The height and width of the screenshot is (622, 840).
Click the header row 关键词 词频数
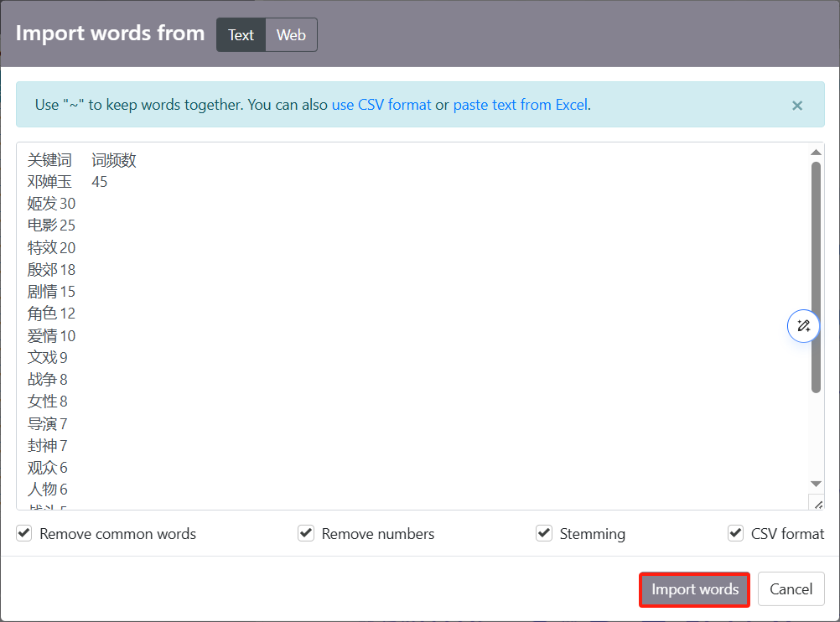pos(82,159)
